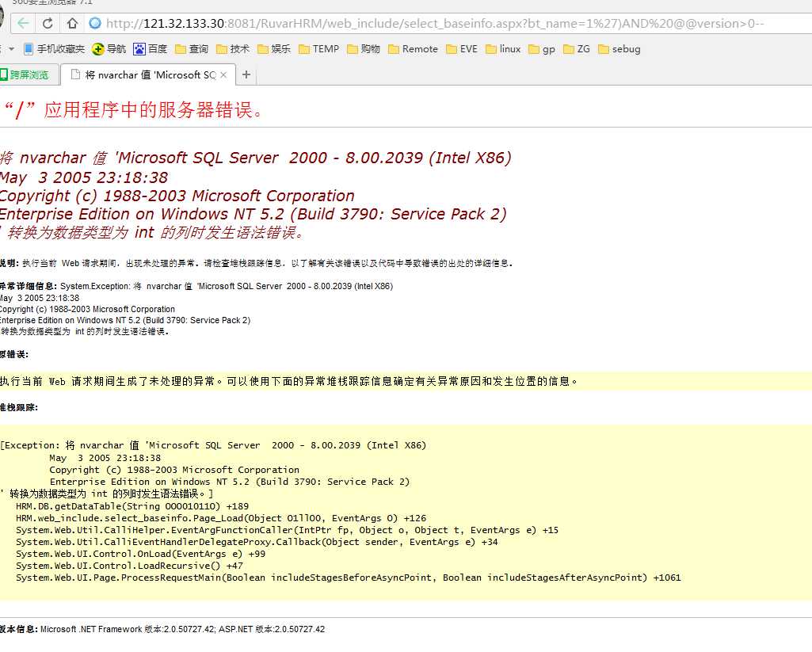Click the 'Enterprise Edition on Windows NT 5.2' red line
Screen dimensions: 812x652
point(253,214)
